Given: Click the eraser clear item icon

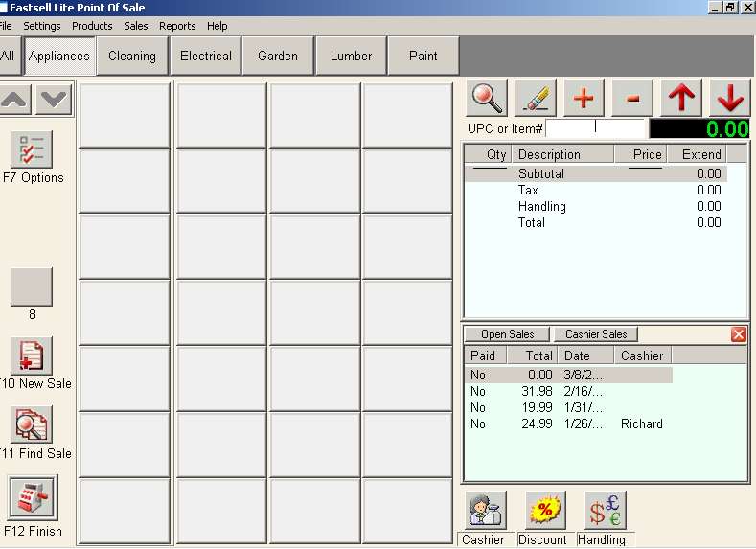Looking at the screenshot, I should click(536, 98).
